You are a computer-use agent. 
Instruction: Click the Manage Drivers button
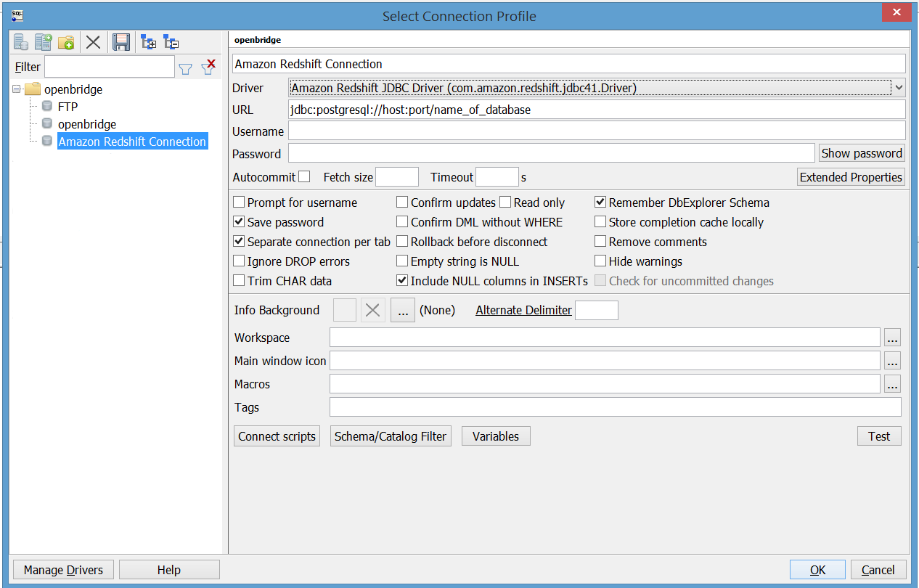tap(63, 570)
